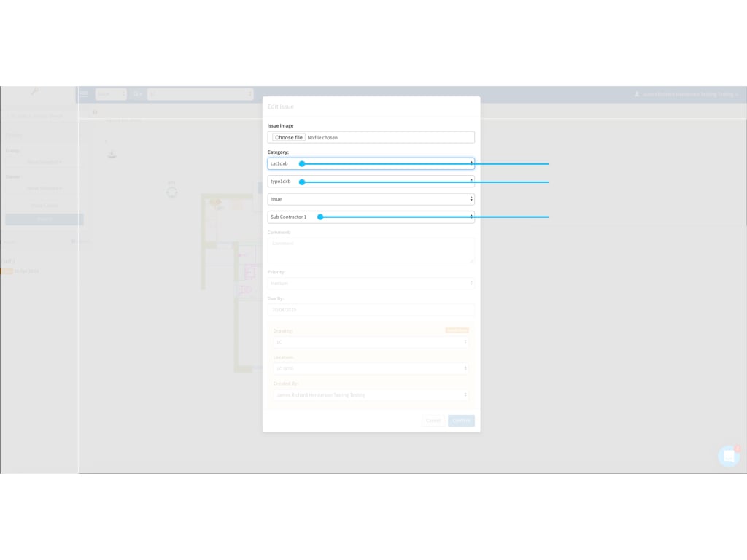747x560 pixels.
Task: Open the type1dxb dropdown
Action: click(371, 182)
